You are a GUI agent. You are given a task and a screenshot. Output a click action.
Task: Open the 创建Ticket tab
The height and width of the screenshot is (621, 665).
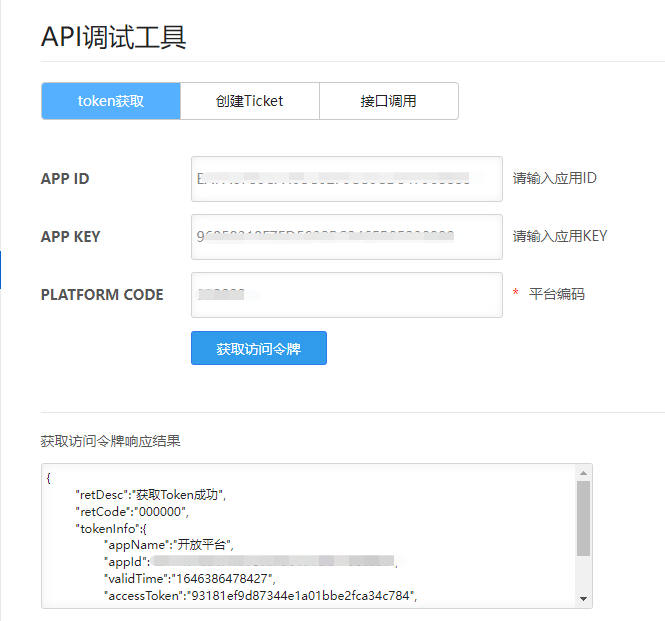(249, 101)
